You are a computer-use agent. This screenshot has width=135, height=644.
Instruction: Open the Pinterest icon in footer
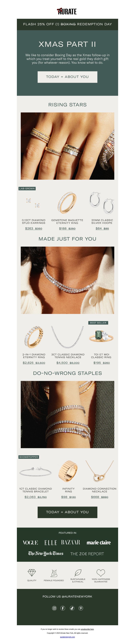pyautogui.click(x=81, y=608)
